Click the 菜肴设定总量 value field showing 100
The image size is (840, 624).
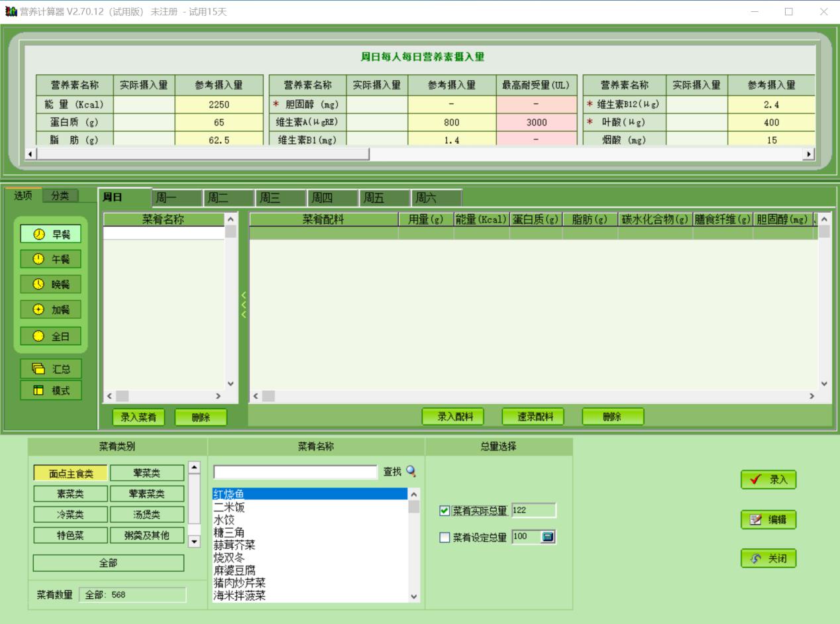coord(526,537)
